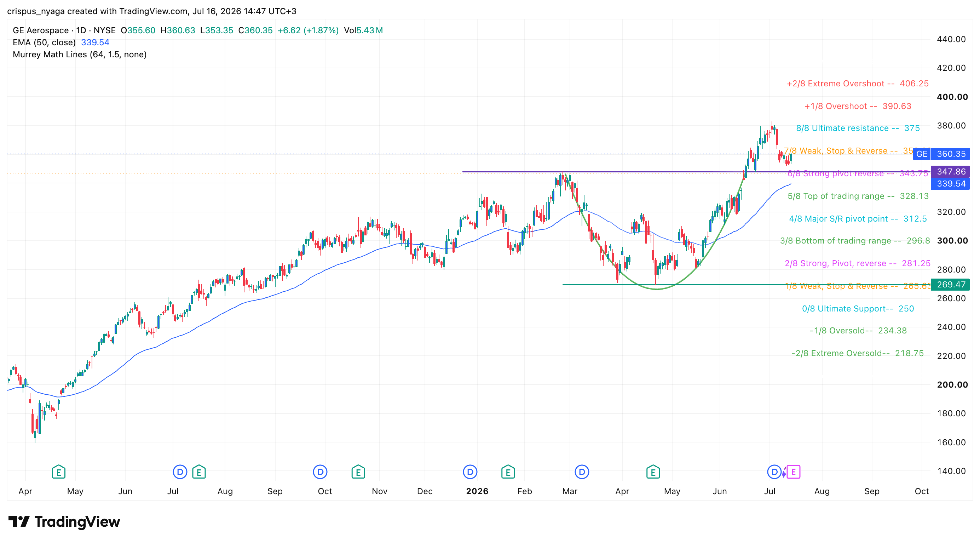Click the 1/8 Weak, Stop & Reverse label
The height and width of the screenshot is (543, 980).
point(858,286)
